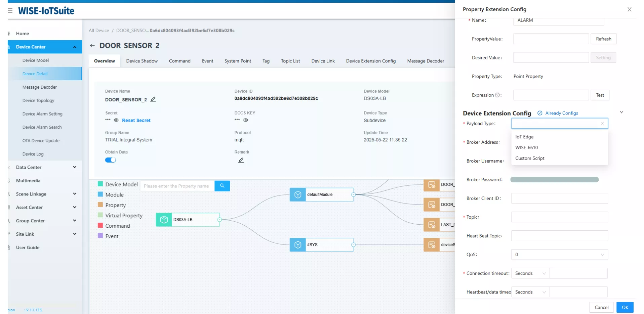
Task: Open Device Topology in sidebar
Action: 38,100
